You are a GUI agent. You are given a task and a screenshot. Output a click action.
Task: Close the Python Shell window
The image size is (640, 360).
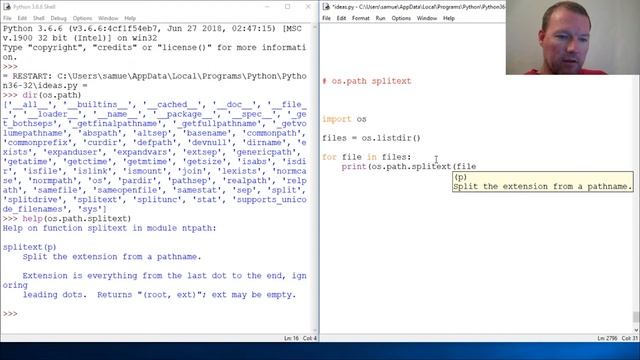pos(308,7)
